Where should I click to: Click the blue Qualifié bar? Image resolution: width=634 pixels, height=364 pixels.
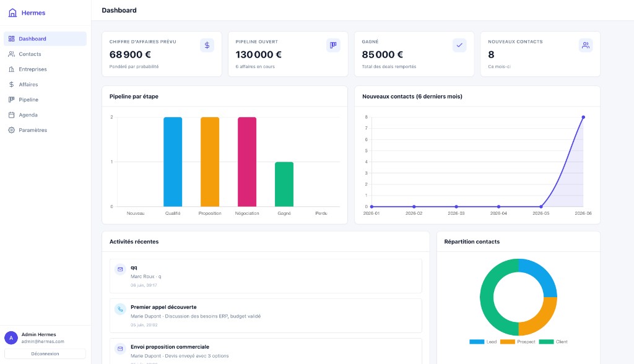click(173, 162)
